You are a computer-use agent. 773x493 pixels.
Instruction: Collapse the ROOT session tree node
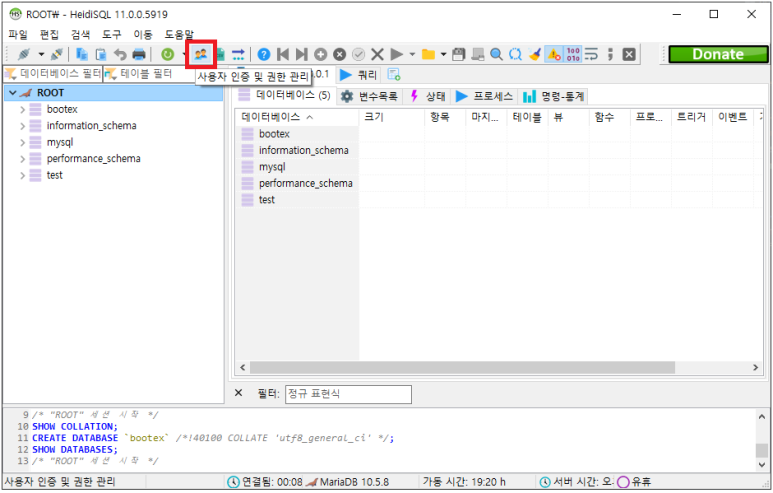pyautogui.click(x=13, y=93)
